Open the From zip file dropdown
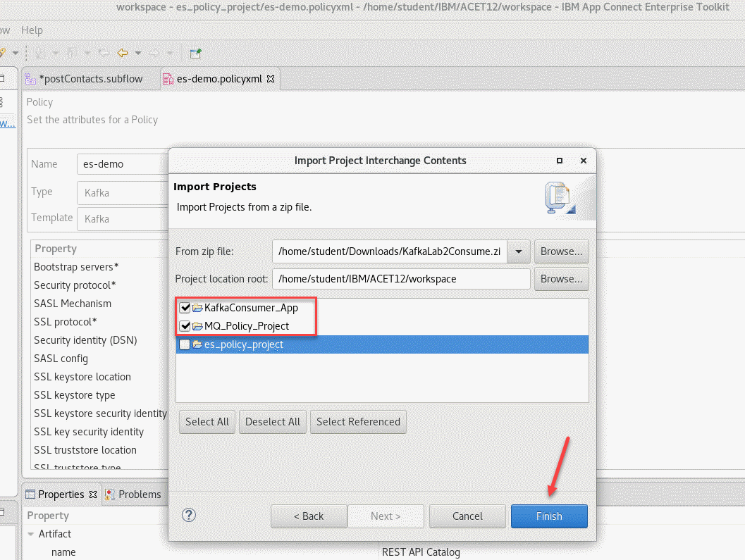This screenshot has height=560, width=745. (519, 251)
